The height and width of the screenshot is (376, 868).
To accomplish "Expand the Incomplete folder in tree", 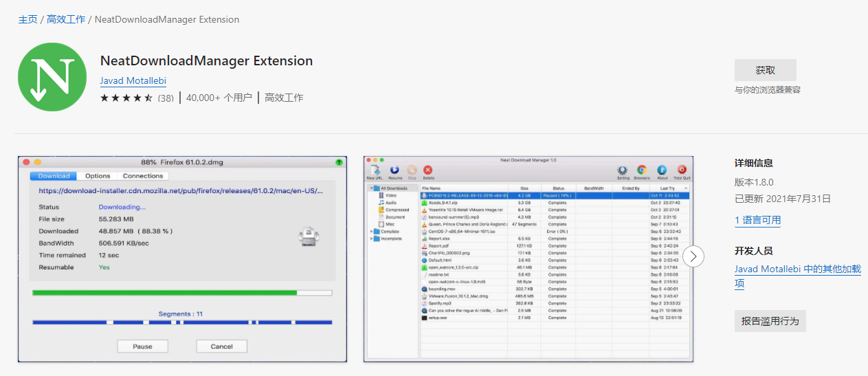I will click(372, 239).
